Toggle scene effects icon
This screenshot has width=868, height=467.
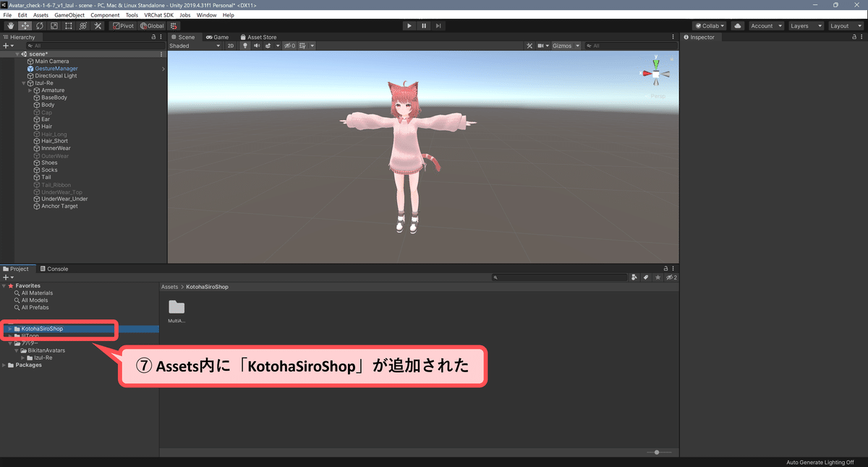[x=267, y=46]
